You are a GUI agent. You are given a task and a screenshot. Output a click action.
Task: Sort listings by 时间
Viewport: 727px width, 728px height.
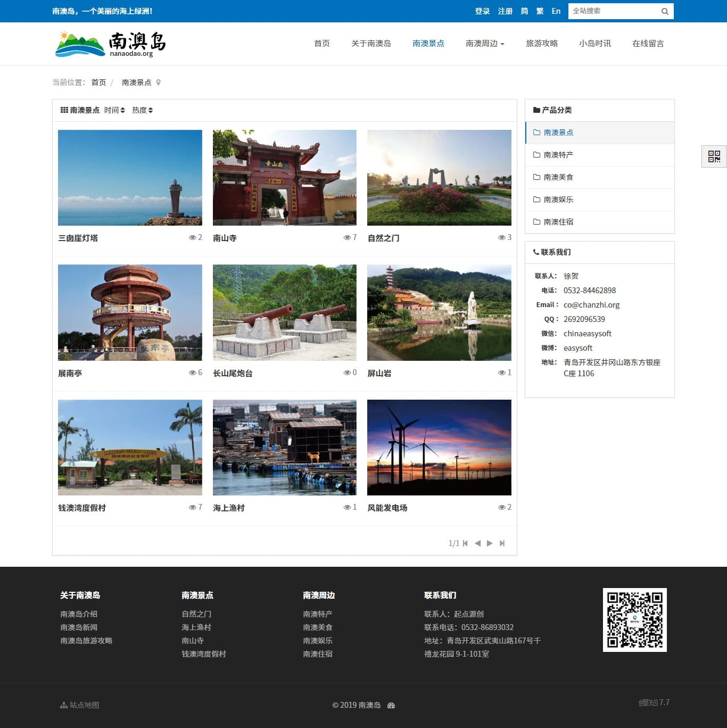[114, 110]
